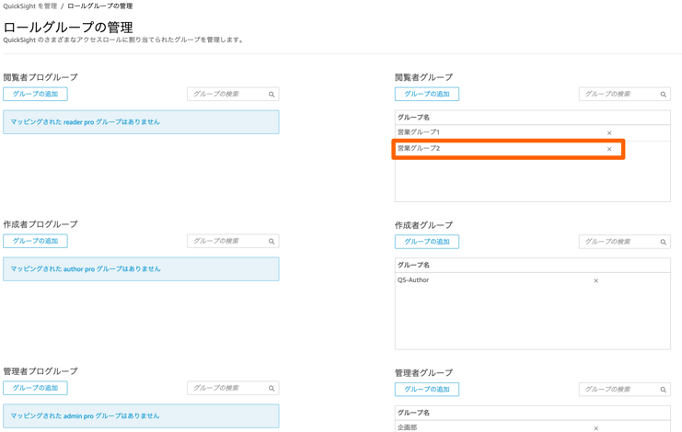The width and height of the screenshot is (682, 432).
Task: Click グループ名 header in 作成者グループ table
Action: pos(413,265)
